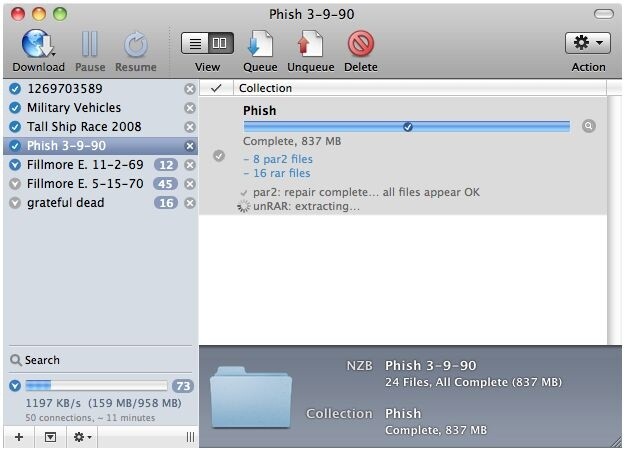625x450 pixels.
Task: Click the Phish download progress bar
Action: click(407, 127)
